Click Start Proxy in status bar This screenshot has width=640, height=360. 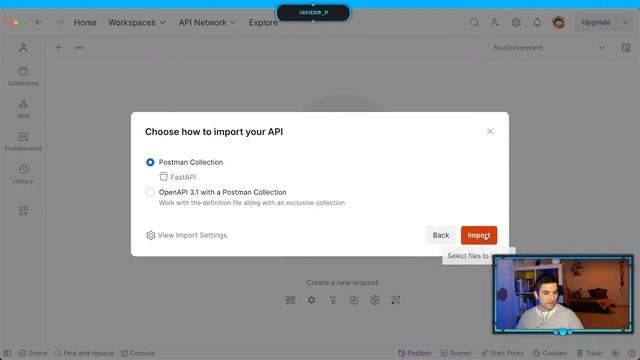click(502, 353)
